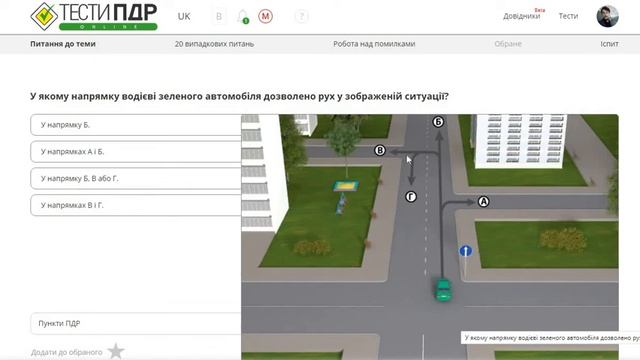Open the user profile avatar

[607, 16]
